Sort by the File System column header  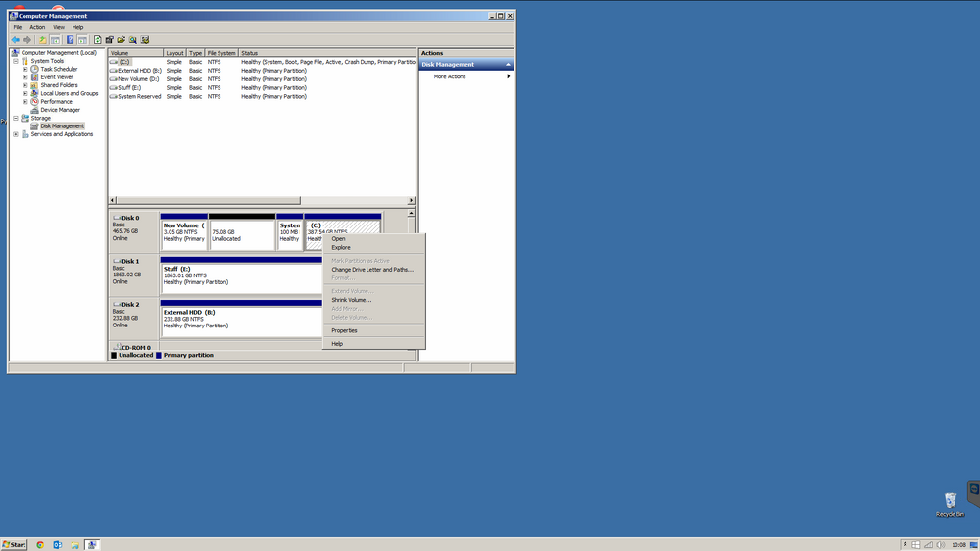point(221,53)
